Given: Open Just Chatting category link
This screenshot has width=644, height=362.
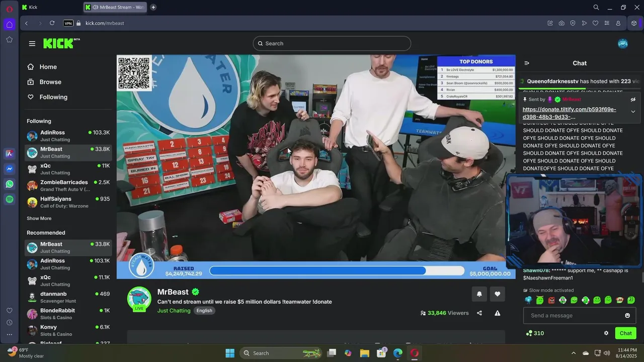Looking at the screenshot, I should [174, 311].
